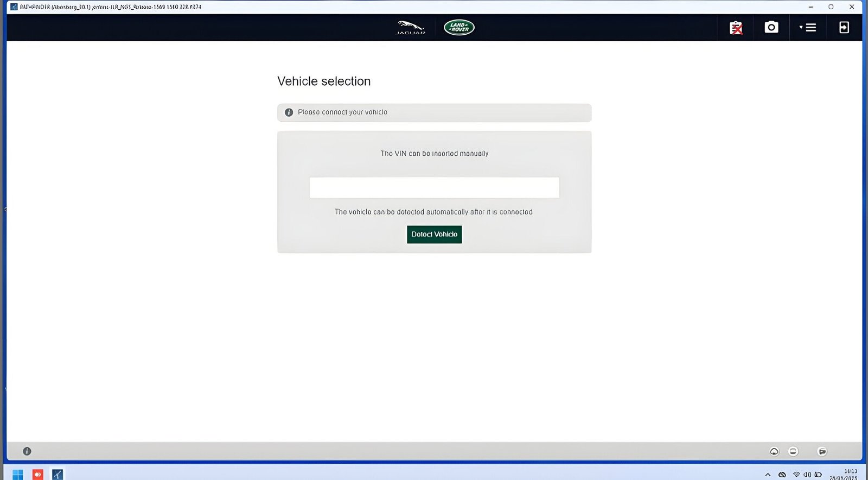Image resolution: width=868 pixels, height=480 pixels.
Task: Minimize the diagnostic application window
Action: pos(810,7)
